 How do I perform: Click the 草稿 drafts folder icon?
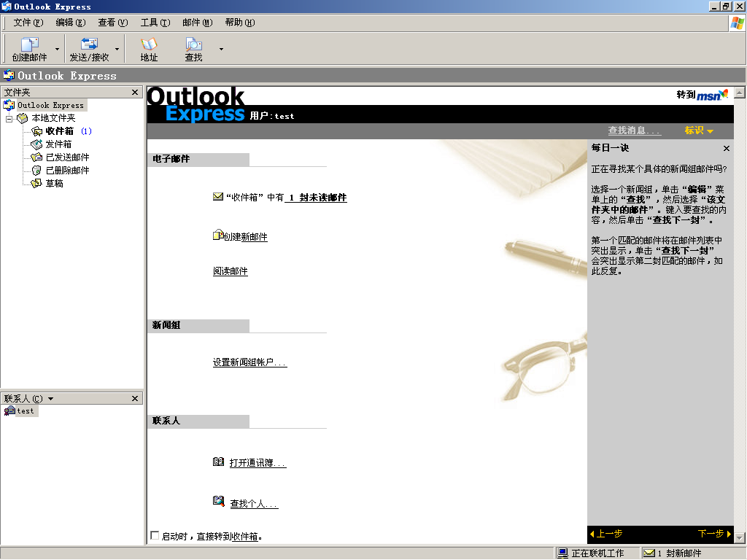[x=36, y=183]
